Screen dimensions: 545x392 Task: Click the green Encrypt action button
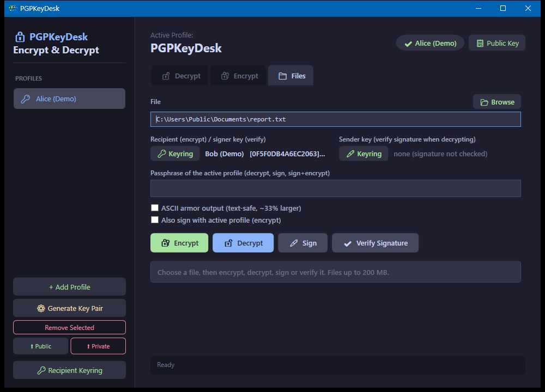tap(179, 243)
